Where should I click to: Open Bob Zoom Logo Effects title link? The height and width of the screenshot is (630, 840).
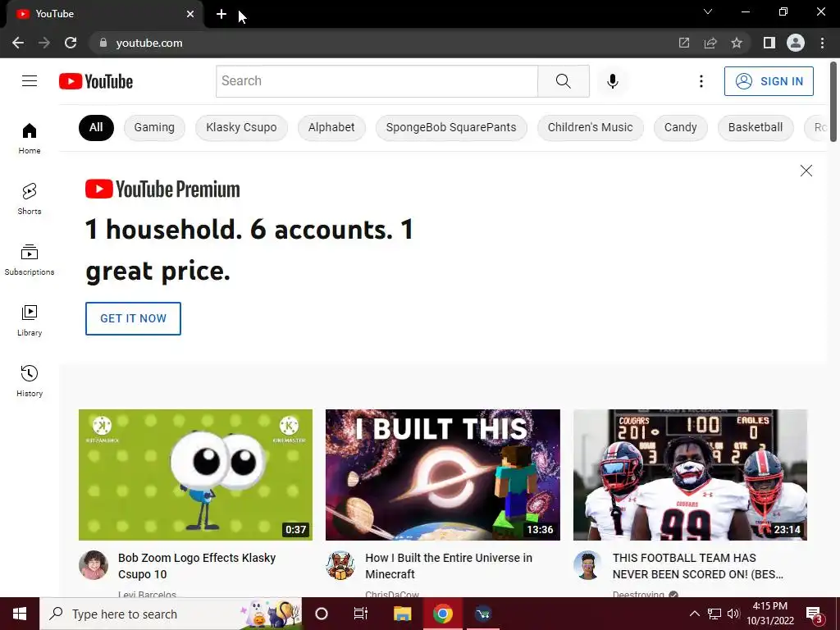coord(197,566)
